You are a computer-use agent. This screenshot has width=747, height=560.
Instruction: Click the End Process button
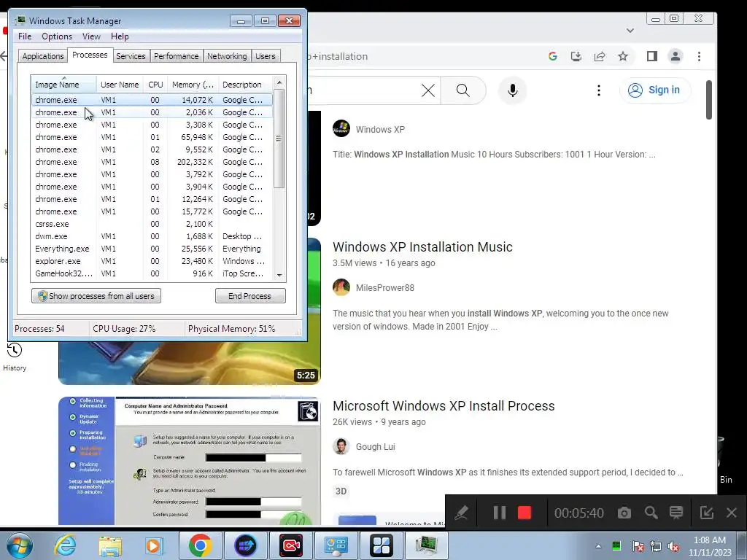pyautogui.click(x=250, y=296)
